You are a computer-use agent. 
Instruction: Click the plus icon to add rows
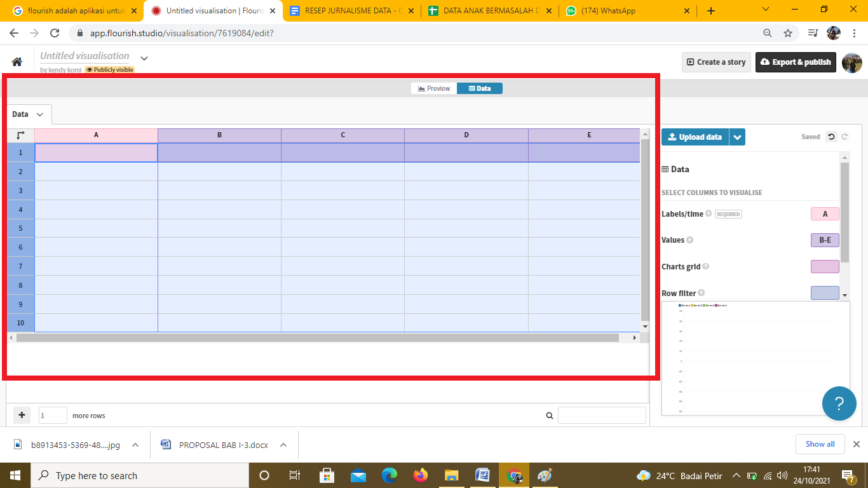pyautogui.click(x=22, y=415)
